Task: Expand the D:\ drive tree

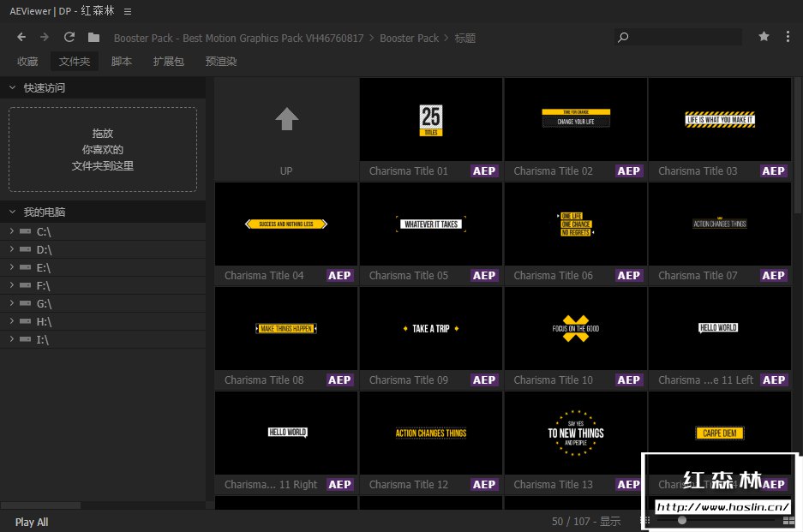Action: [11, 249]
